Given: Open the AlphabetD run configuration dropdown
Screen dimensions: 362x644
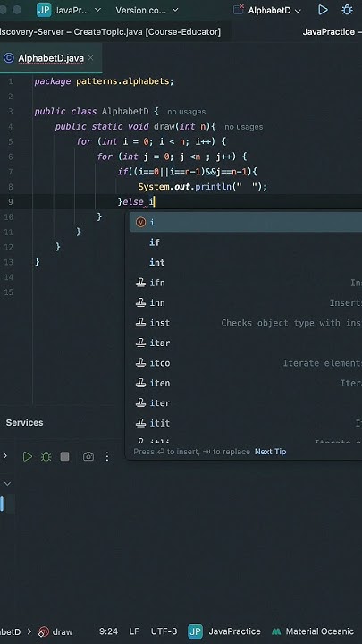Looking at the screenshot, I should 274,10.
